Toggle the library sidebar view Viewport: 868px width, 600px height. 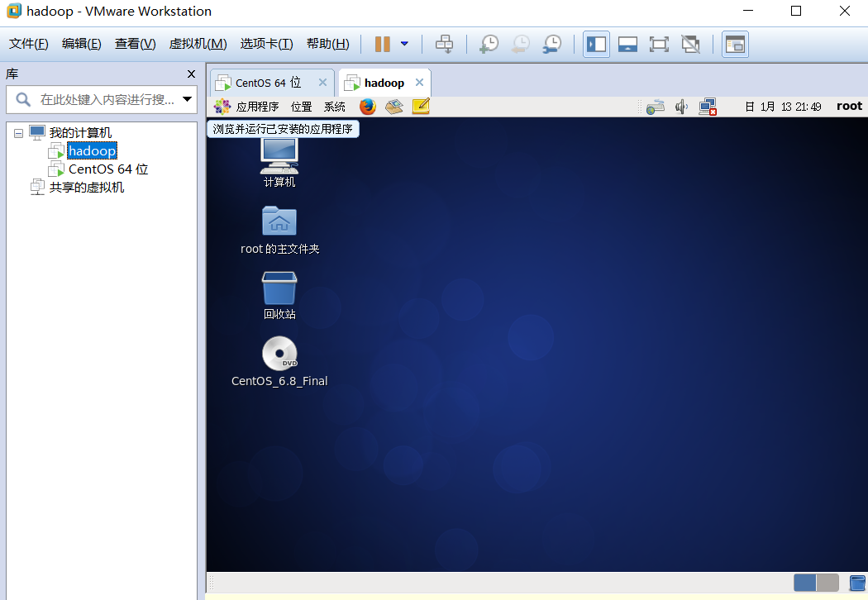(596, 45)
